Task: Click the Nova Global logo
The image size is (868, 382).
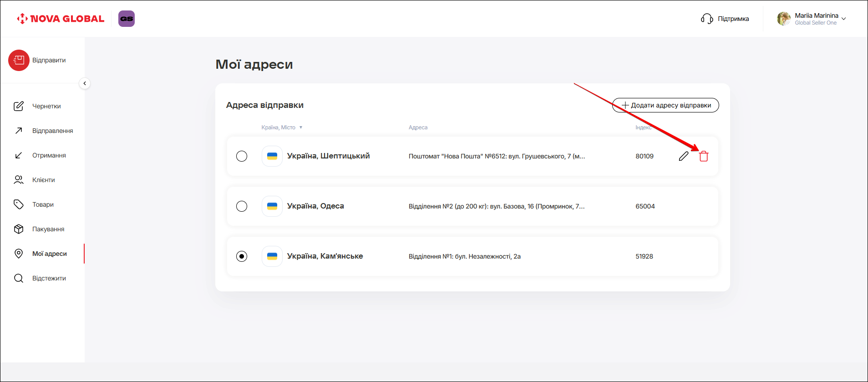Action: coord(61,19)
